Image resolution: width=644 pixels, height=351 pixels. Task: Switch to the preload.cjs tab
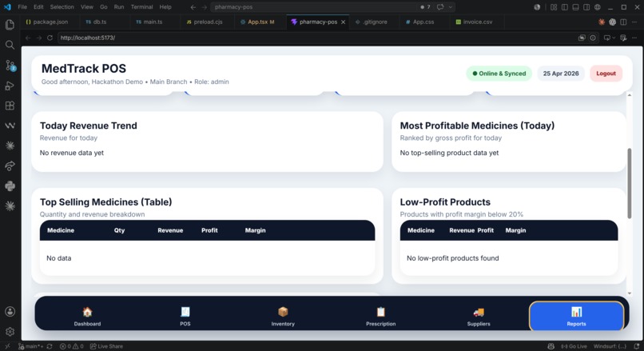208,22
